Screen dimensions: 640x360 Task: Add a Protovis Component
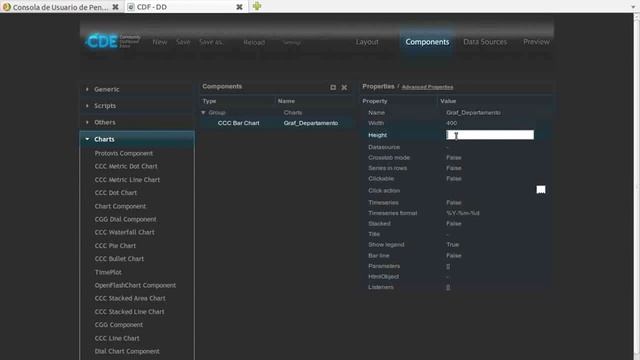(x=124, y=153)
